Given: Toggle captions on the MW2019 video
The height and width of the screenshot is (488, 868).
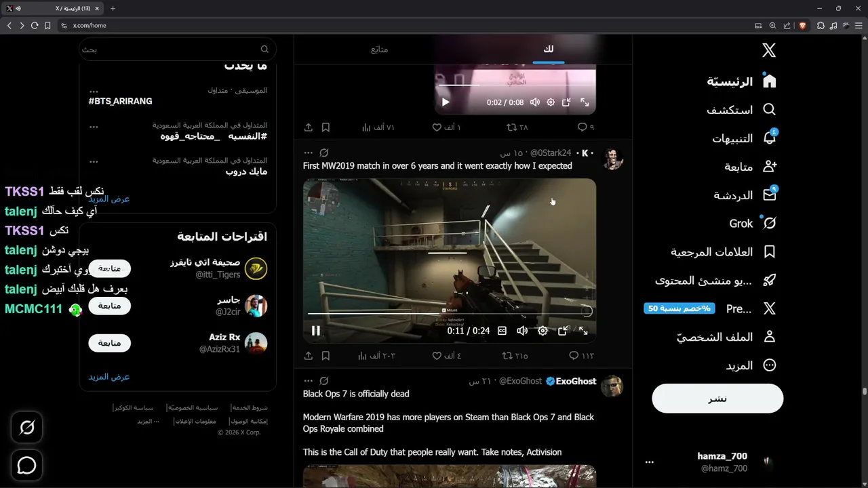Looking at the screenshot, I should (x=502, y=331).
